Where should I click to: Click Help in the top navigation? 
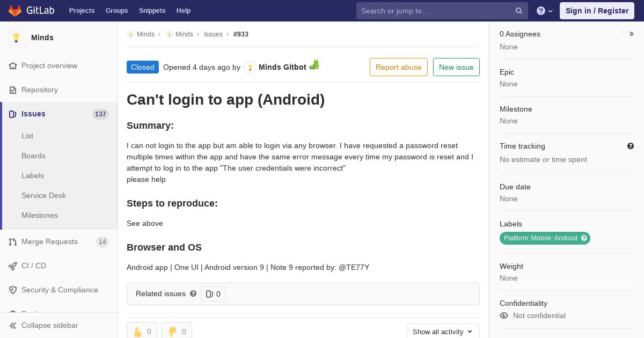click(x=184, y=11)
